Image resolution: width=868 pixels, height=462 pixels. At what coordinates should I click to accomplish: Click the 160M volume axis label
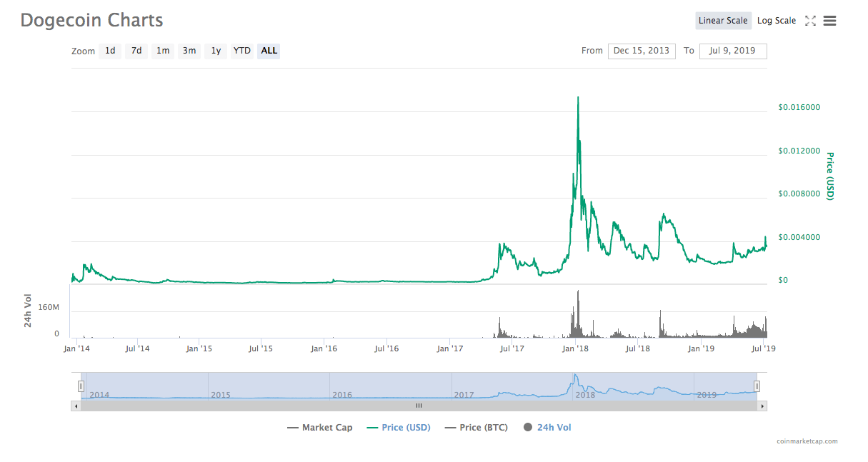click(48, 308)
